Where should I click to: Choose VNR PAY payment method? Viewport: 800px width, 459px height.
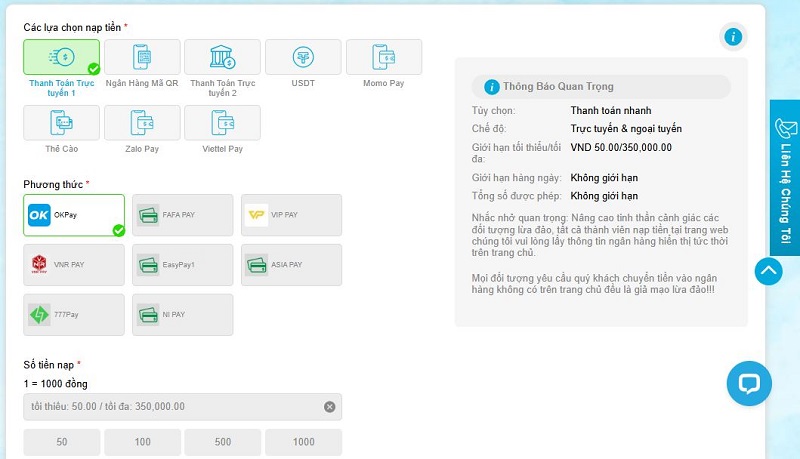[74, 265]
